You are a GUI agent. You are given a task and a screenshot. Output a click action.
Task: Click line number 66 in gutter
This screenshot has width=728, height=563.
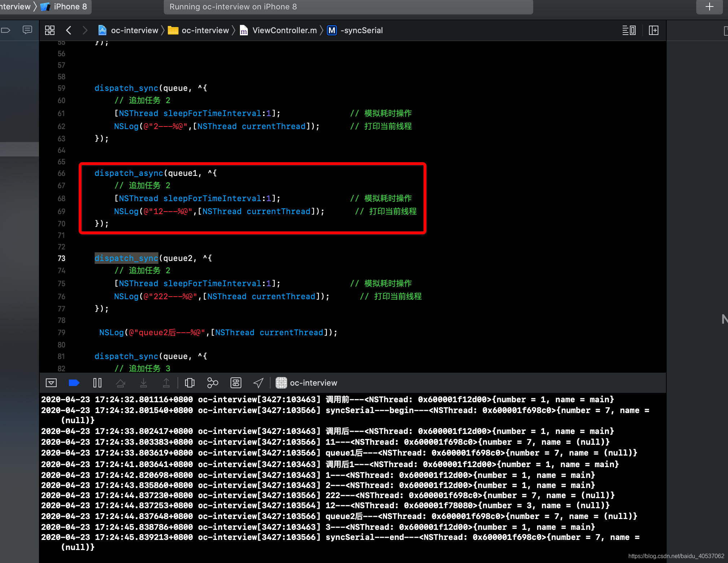coord(62,173)
